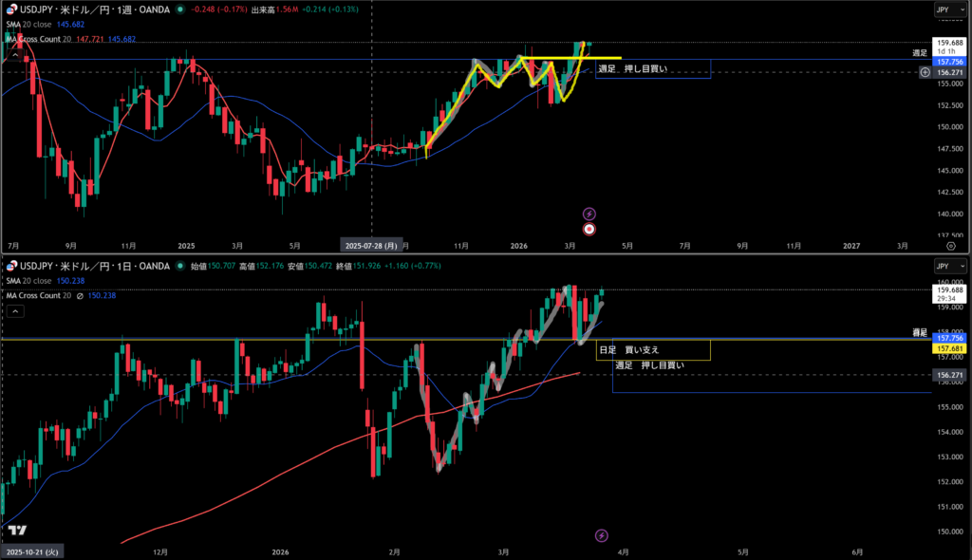Screen dimensions: 972x560
Task: Click the yellow 157.681 price label on the daily axis
Action: click(949, 349)
